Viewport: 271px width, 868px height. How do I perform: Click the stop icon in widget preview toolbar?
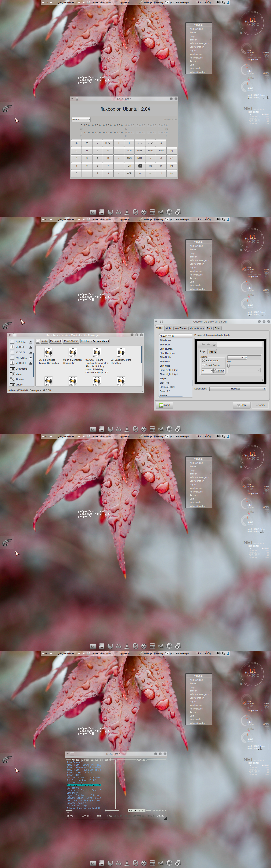[214, 344]
